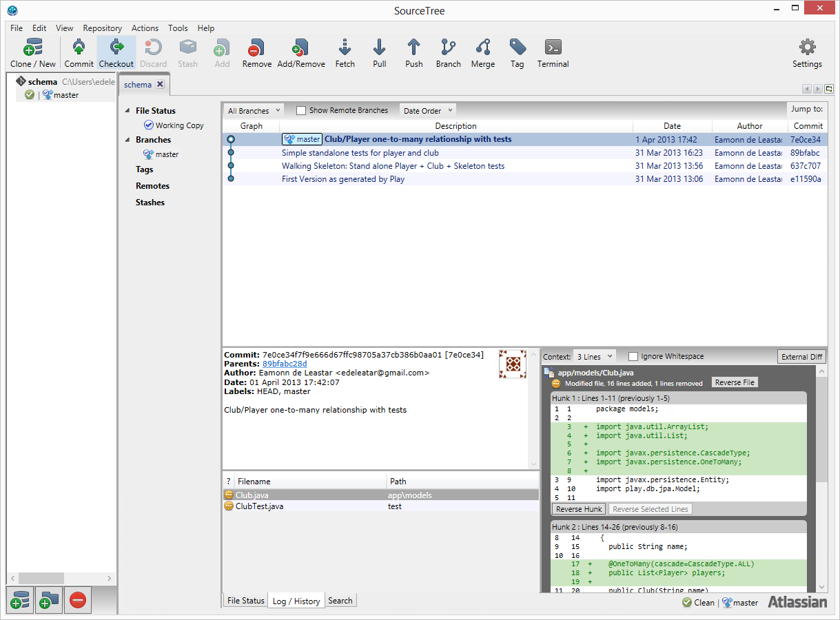The height and width of the screenshot is (620, 840).
Task: Switch to the Search bottom tab
Action: click(x=340, y=601)
